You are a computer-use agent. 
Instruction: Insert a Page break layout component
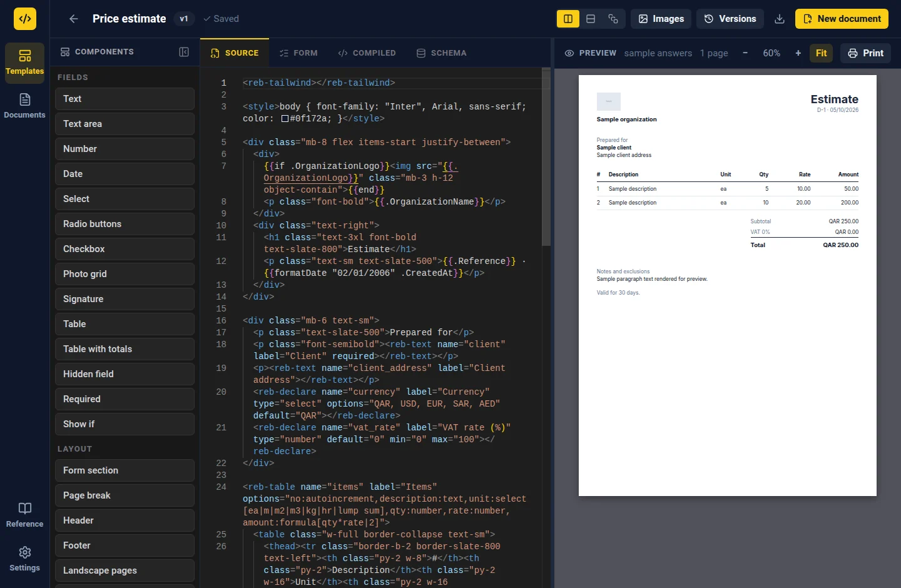(x=125, y=495)
